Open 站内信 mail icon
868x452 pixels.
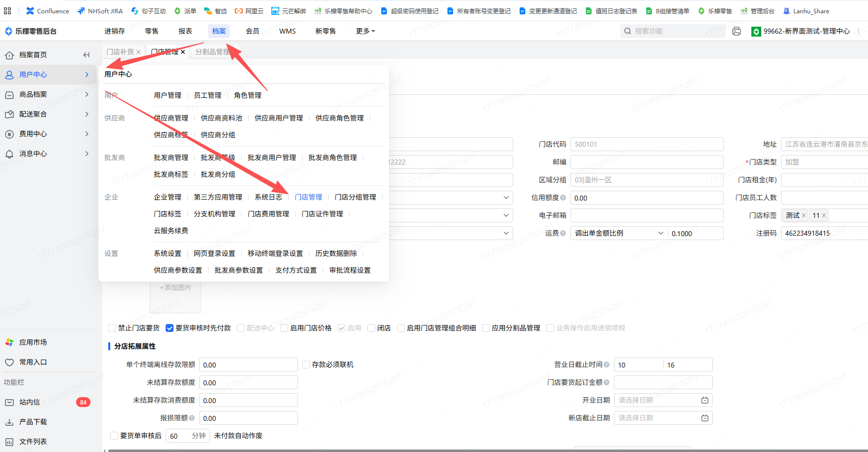pyautogui.click(x=9, y=402)
